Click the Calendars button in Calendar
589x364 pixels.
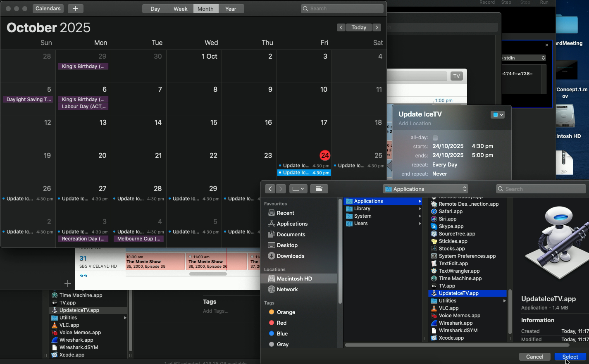coord(48,9)
